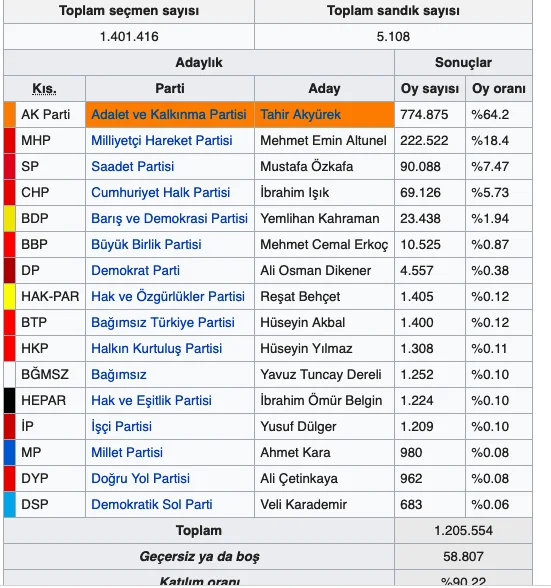The height and width of the screenshot is (588, 551).
Task: Click the Saadet Partisi link
Action: click(133, 166)
